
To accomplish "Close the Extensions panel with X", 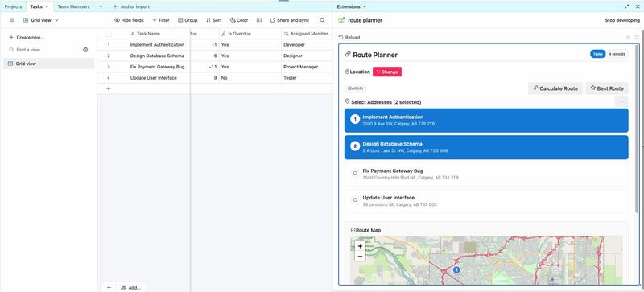I will (x=638, y=6).
